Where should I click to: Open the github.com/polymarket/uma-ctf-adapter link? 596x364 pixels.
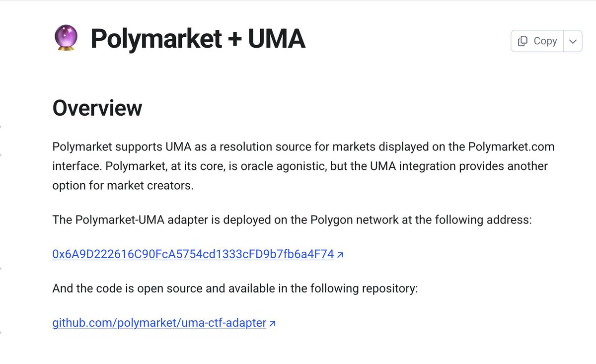(159, 323)
